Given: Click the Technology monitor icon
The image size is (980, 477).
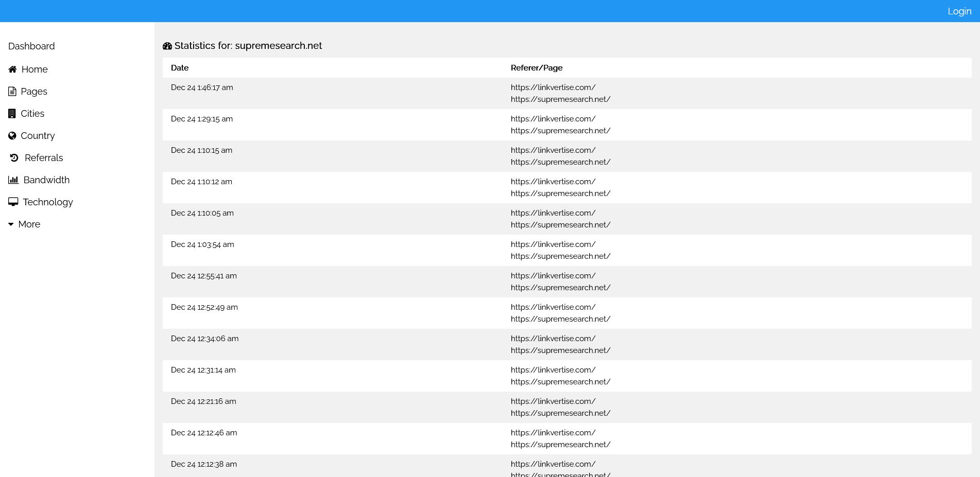Looking at the screenshot, I should click(x=13, y=202).
